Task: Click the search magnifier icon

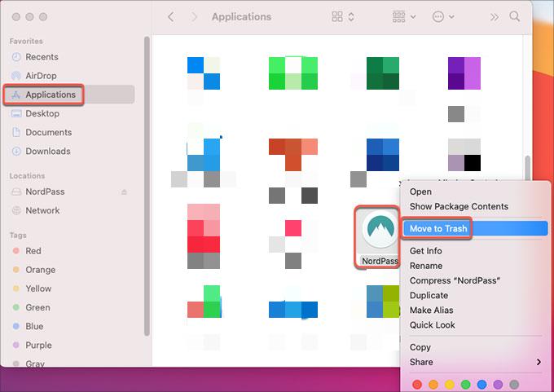Action: point(514,16)
